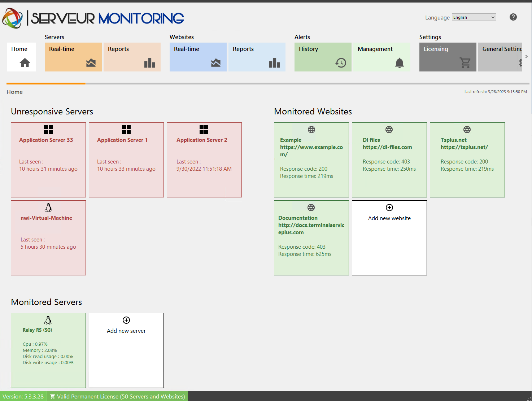Screen dimensions: 532x401
Task: Click '5 hours 30 minutes ago' text
Action: (48, 247)
